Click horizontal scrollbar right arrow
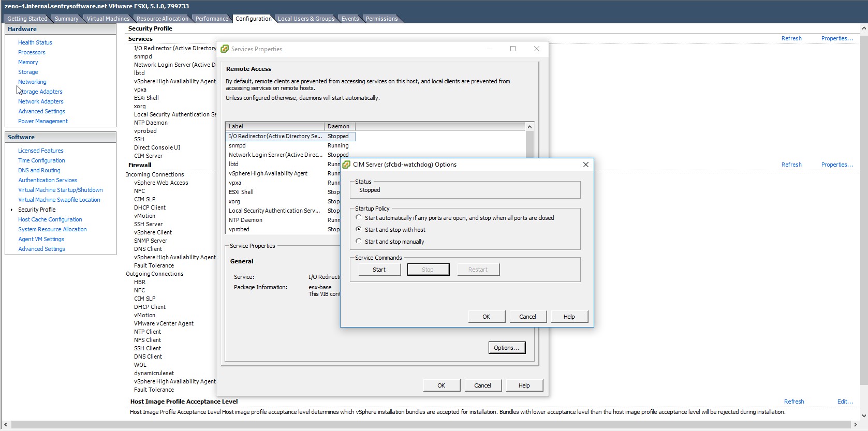This screenshot has width=868, height=431. [x=855, y=425]
